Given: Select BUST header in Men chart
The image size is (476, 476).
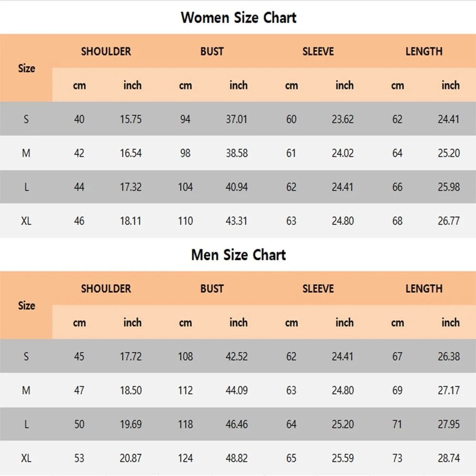Looking at the screenshot, I should pyautogui.click(x=212, y=288).
